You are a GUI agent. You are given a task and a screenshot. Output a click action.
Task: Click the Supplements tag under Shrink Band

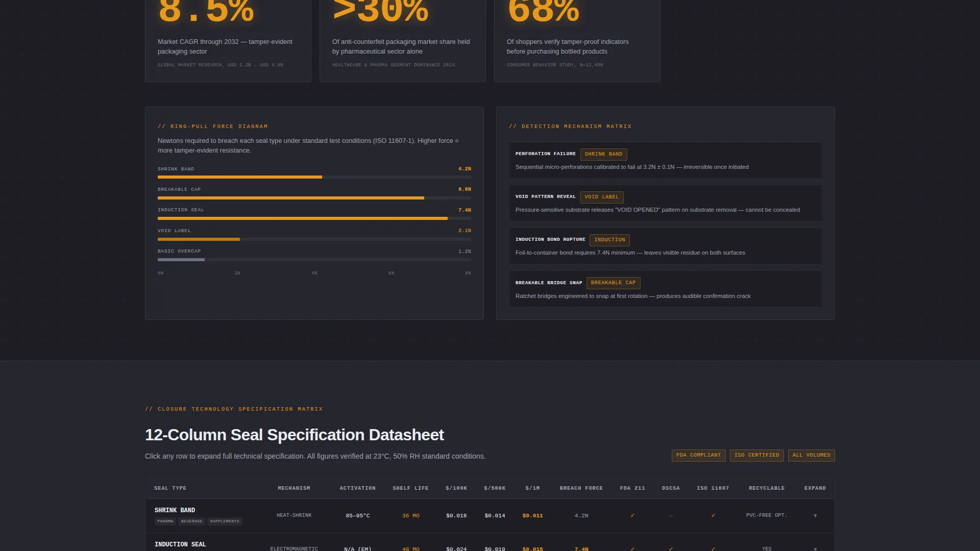225,521
